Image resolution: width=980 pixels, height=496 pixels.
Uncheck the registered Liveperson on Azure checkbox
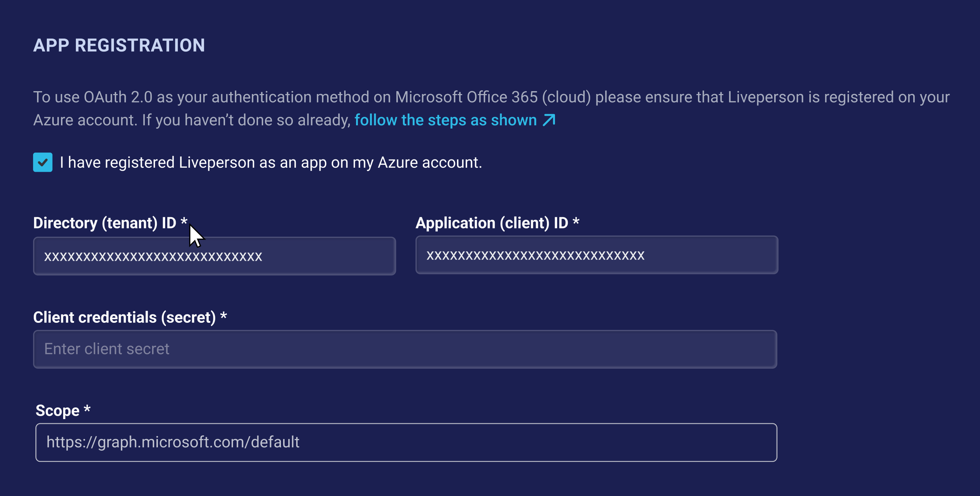click(x=42, y=162)
